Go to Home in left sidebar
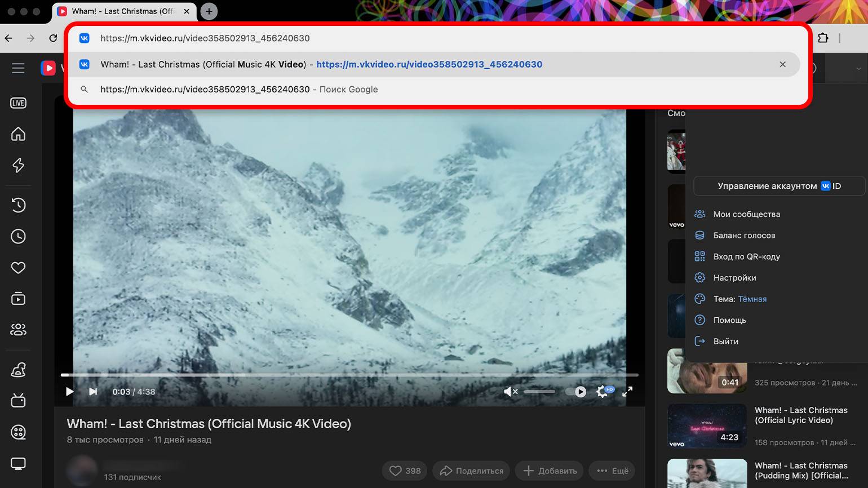Image resolution: width=868 pixels, height=488 pixels. (18, 134)
